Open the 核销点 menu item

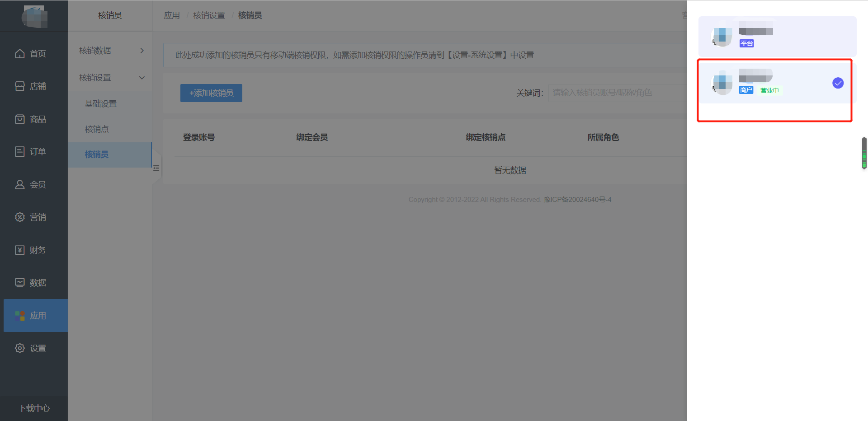pos(97,129)
